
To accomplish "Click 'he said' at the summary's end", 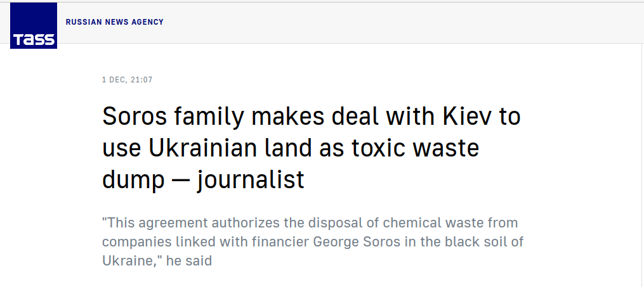I will tap(188, 260).
